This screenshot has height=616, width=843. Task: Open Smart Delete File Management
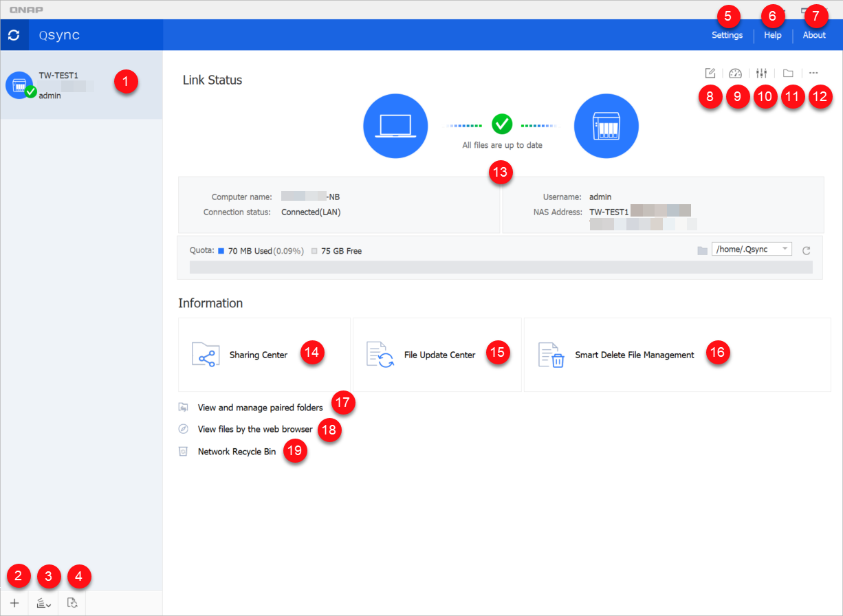[677, 355]
